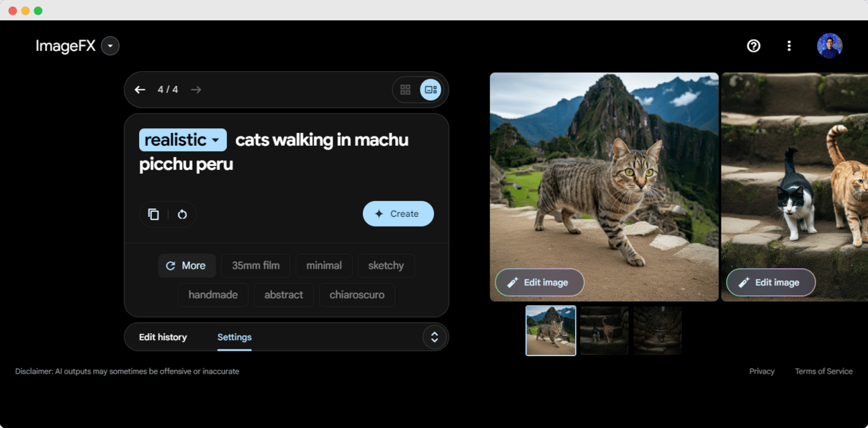The image size is (868, 428).
Task: Click the yellow minimize window button
Action: tap(26, 11)
